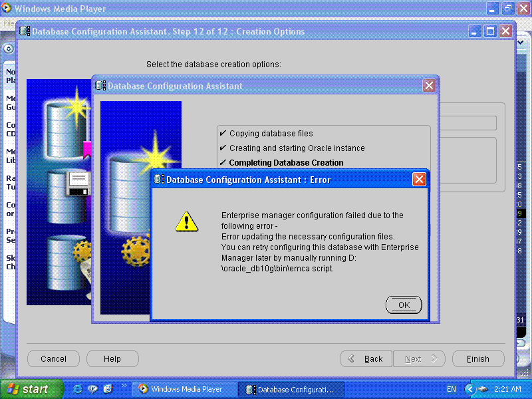Expand hidden system tray icons
The image size is (532, 399).
471,389
